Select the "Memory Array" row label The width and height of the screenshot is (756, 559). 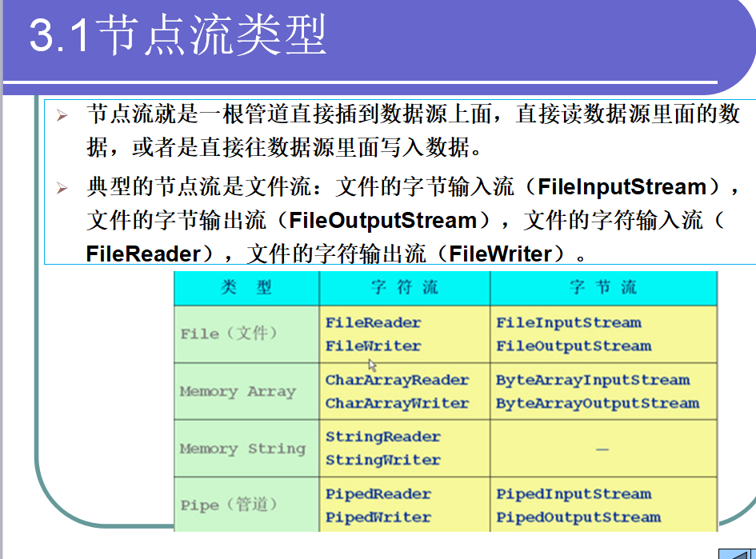[x=238, y=391]
